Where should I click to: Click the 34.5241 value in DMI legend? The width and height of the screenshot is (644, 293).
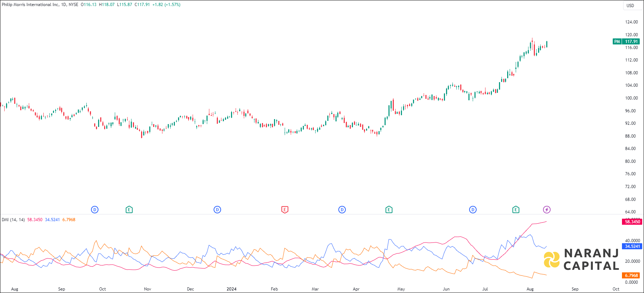pyautogui.click(x=52, y=220)
